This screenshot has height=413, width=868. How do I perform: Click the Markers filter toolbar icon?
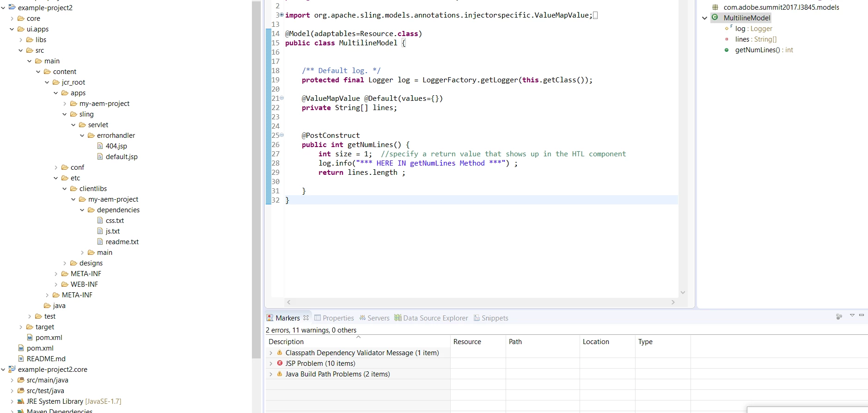pos(839,316)
